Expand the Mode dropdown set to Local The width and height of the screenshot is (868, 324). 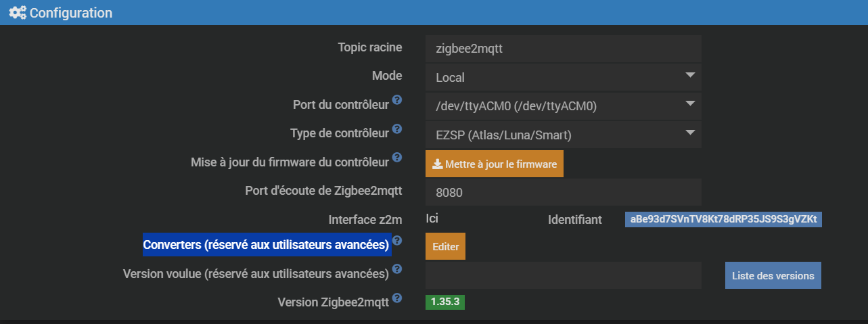(564, 77)
